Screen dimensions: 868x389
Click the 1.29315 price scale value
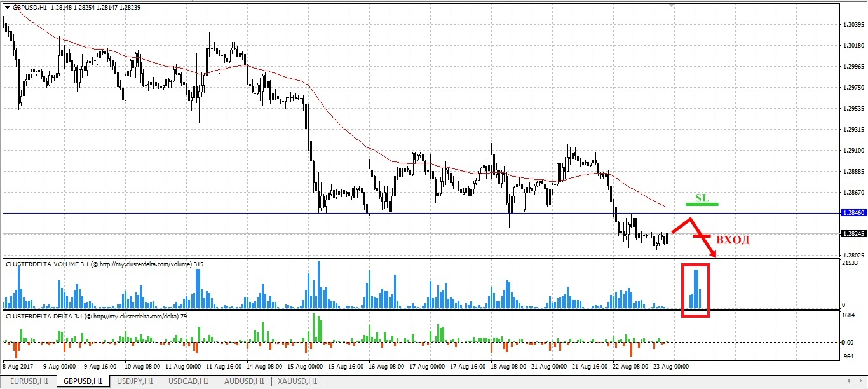tap(853, 130)
